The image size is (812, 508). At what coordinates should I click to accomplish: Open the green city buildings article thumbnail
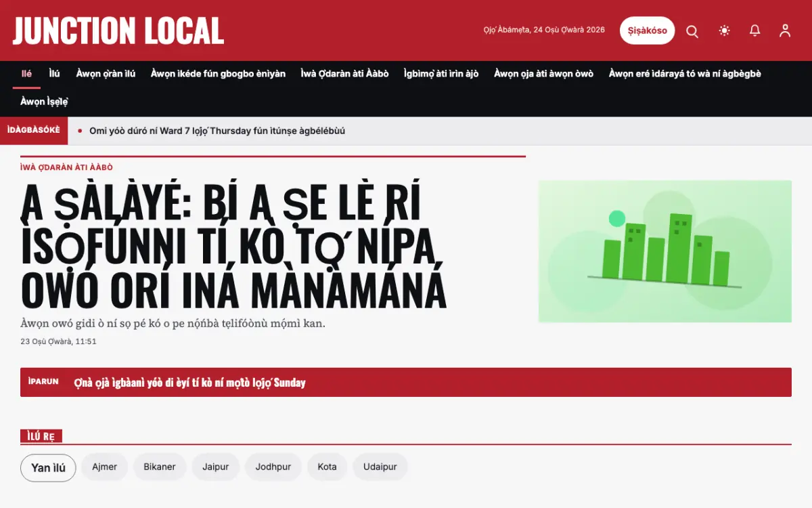click(664, 251)
